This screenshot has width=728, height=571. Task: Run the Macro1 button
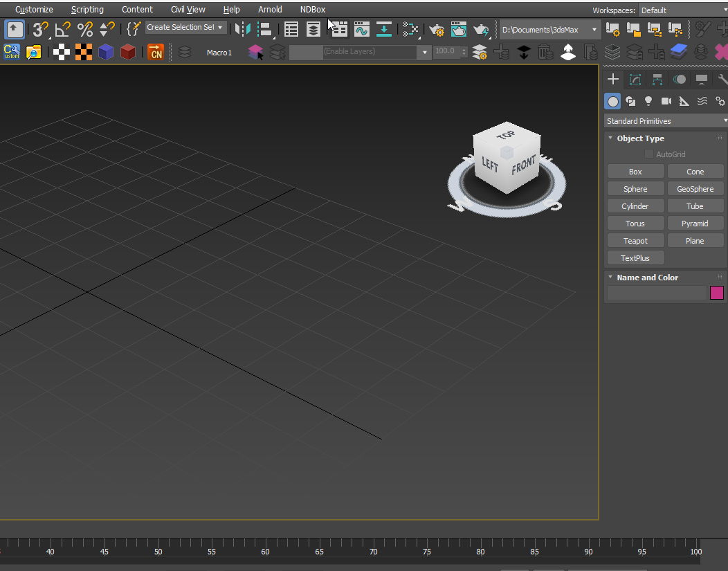219,53
